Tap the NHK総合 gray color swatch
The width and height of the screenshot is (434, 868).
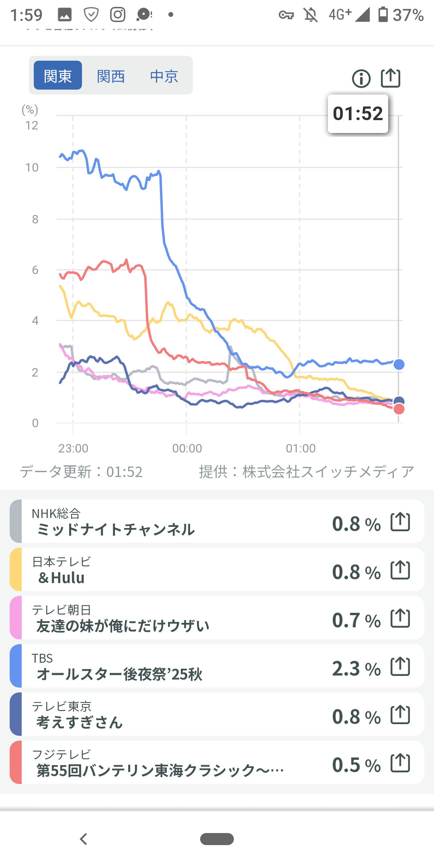coord(16,521)
